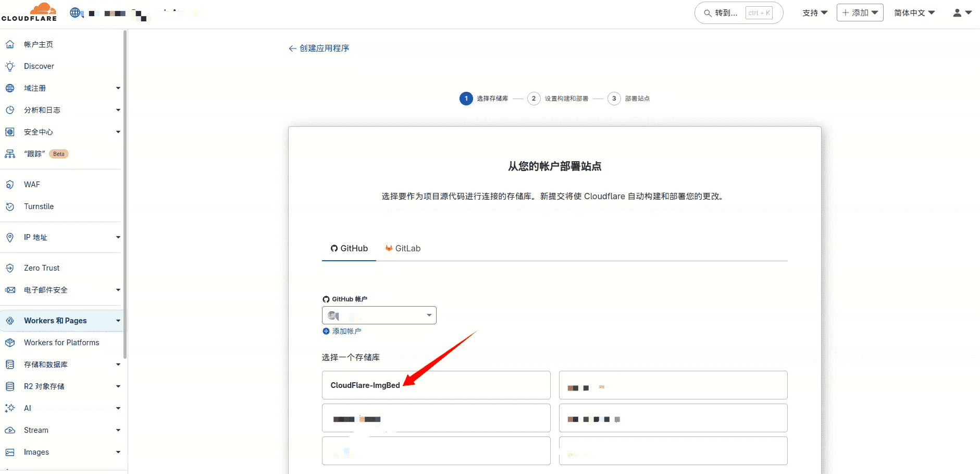The image size is (980, 474).
Task: Click the Zero Trust icon
Action: (x=10, y=268)
